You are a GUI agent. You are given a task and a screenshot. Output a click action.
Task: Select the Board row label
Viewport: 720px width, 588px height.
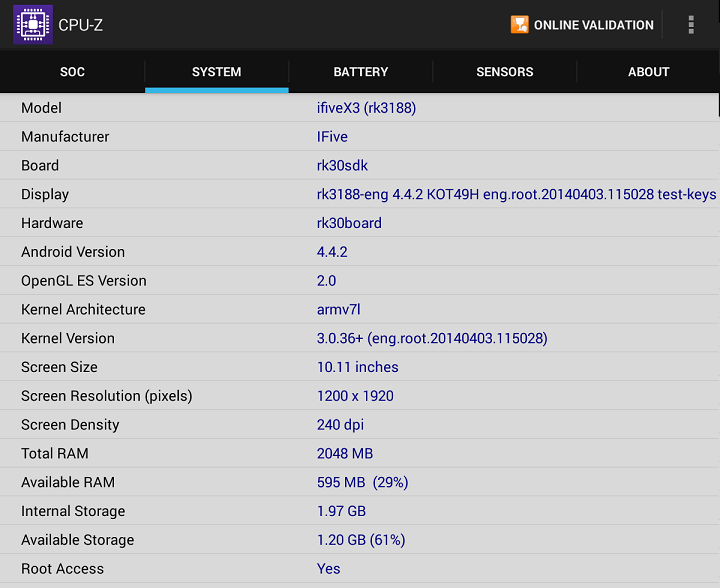point(40,166)
